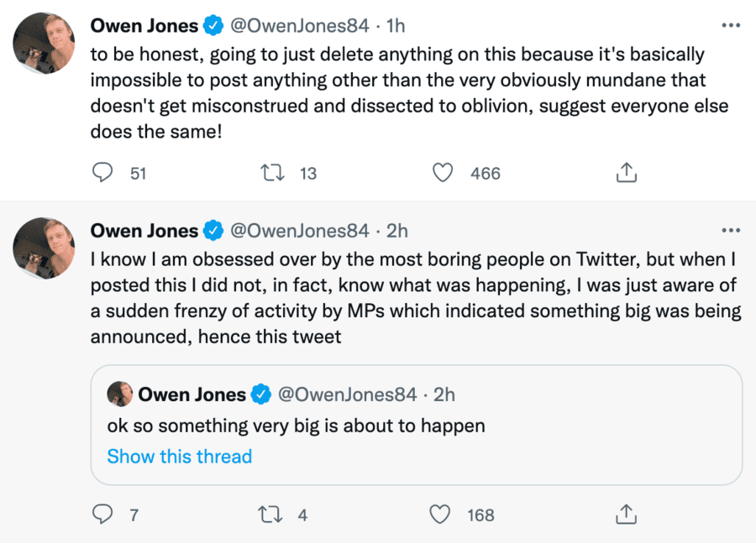Retweet the second tweet with 4 retweets
Screen dimensions: 756x543
pyautogui.click(x=271, y=514)
